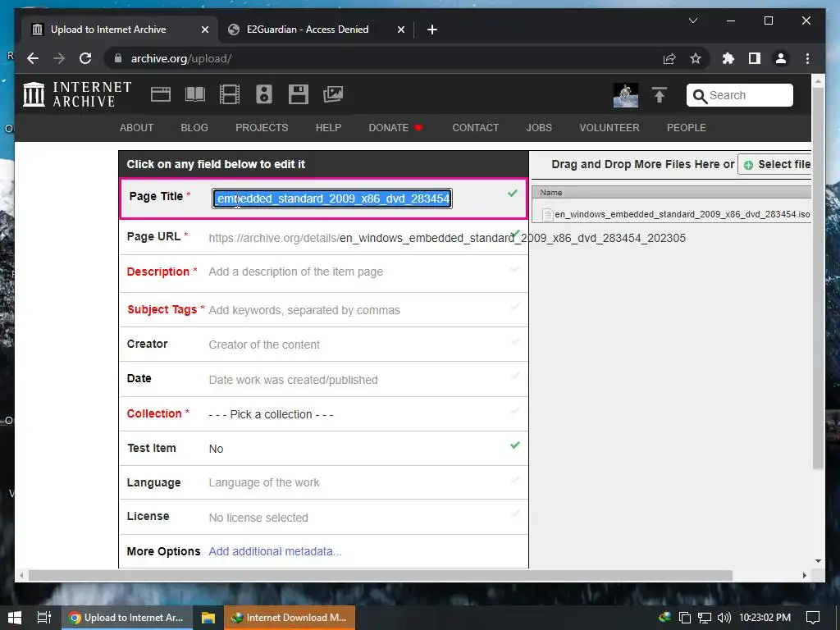Open the JOBS link
The width and height of the screenshot is (840, 630).
click(539, 127)
